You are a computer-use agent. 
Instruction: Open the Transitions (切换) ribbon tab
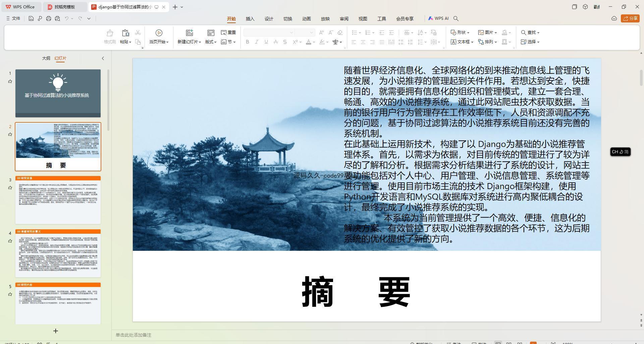(287, 19)
